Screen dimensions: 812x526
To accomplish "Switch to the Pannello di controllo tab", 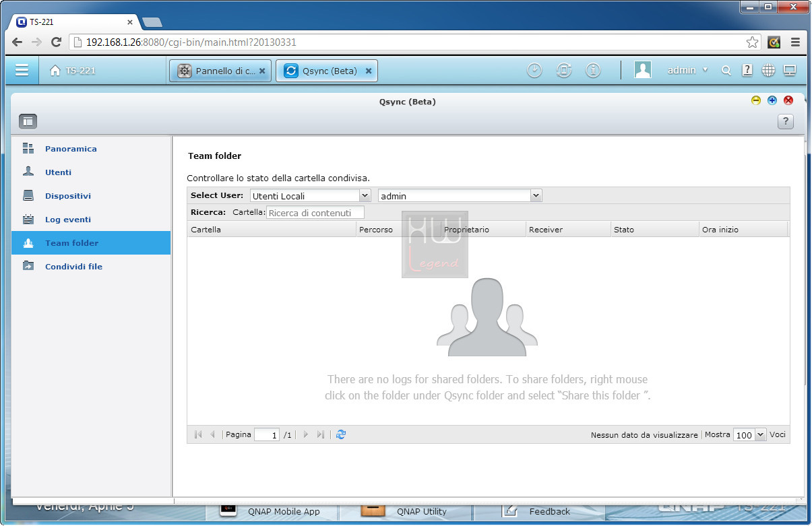I will tap(220, 71).
